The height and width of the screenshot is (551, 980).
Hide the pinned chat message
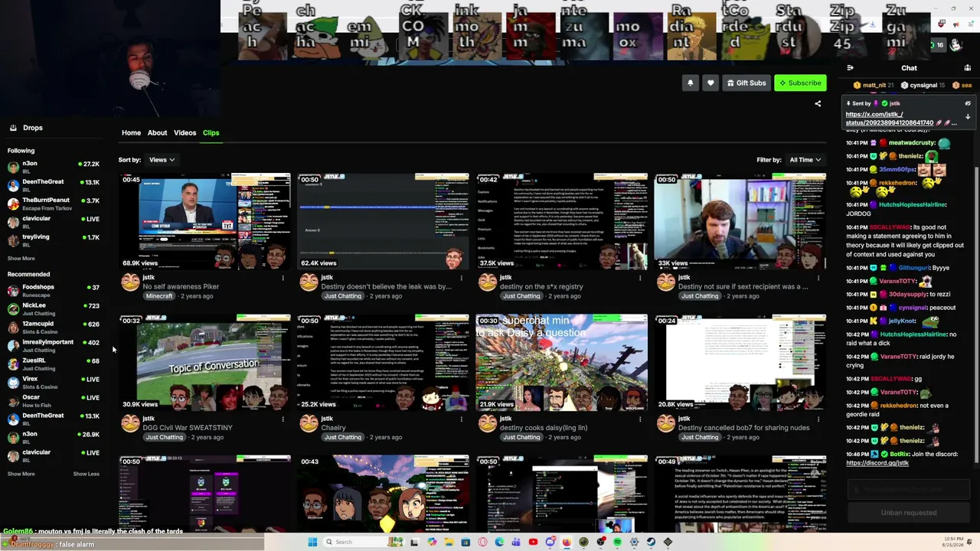click(968, 103)
